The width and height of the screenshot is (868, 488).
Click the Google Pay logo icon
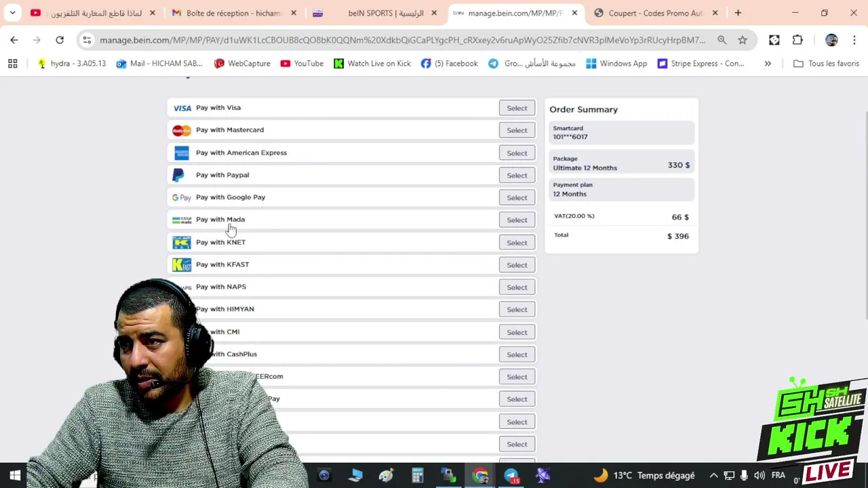click(x=181, y=198)
